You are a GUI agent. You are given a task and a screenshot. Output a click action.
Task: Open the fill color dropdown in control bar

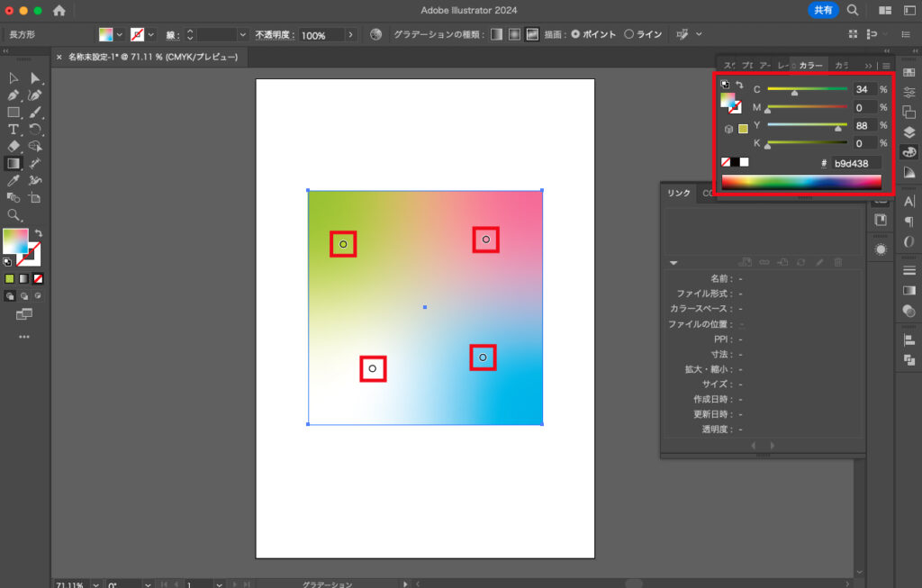118,35
